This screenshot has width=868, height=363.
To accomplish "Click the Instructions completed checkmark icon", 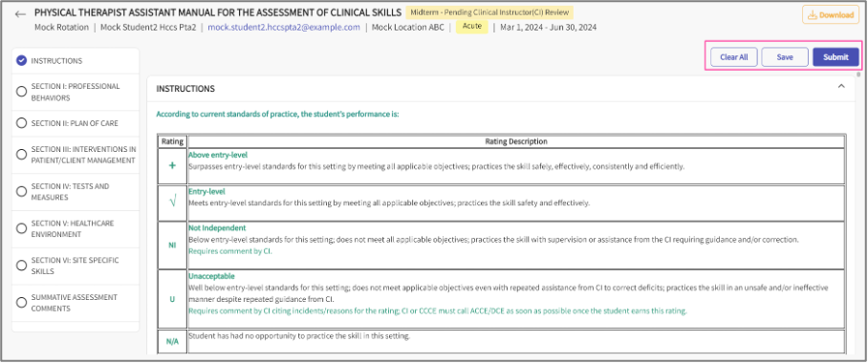I will pyautogui.click(x=22, y=61).
